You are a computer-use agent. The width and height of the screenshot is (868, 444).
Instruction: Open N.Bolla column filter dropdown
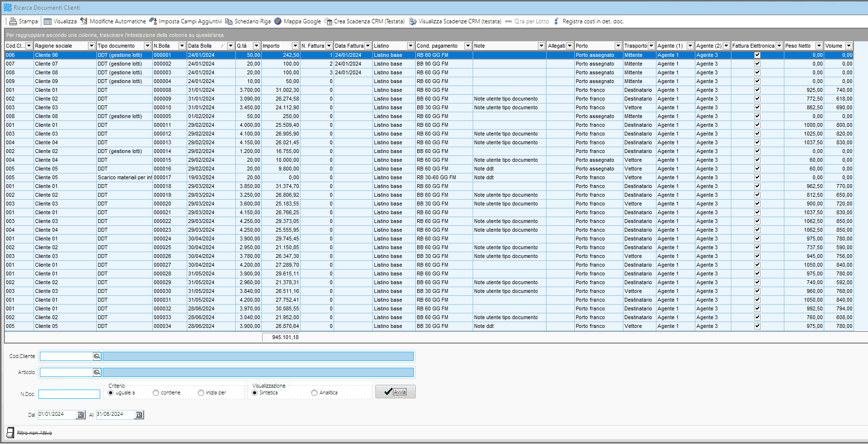182,46
